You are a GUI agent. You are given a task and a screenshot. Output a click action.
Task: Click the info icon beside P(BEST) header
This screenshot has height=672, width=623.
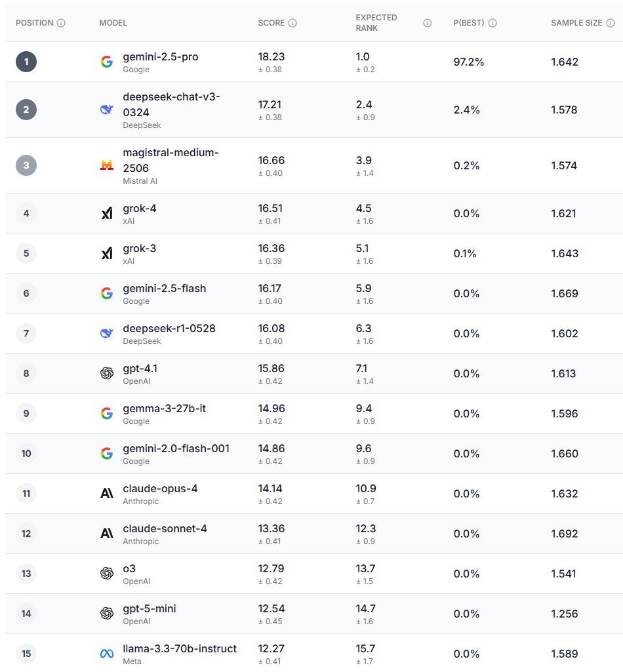pyautogui.click(x=492, y=23)
